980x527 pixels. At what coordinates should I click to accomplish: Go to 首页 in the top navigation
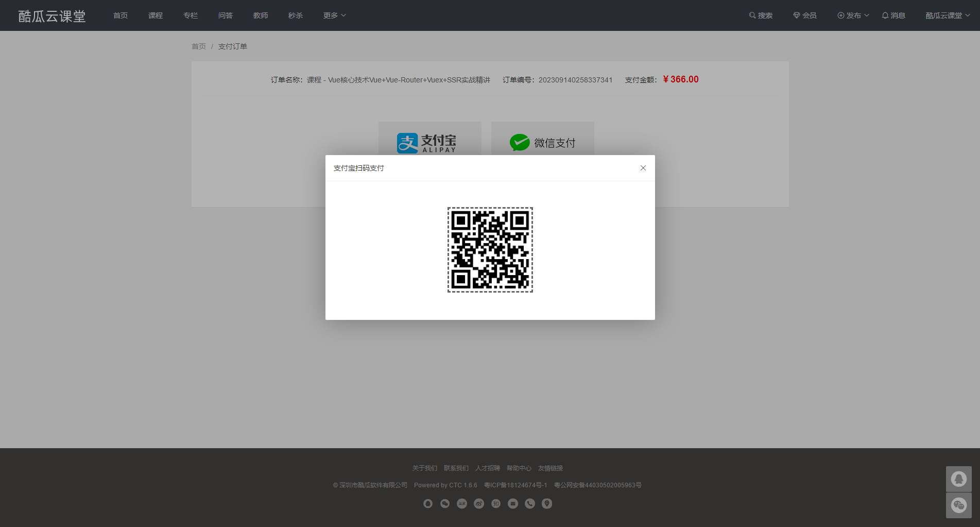point(121,15)
